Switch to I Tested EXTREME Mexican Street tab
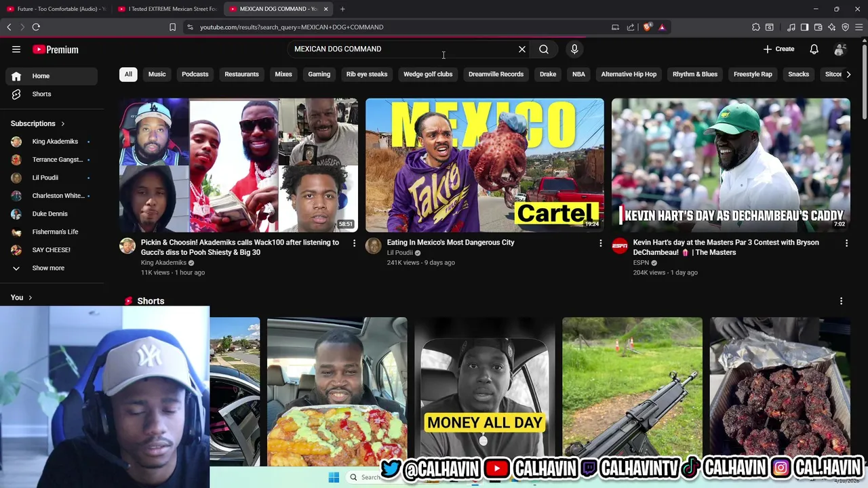The width and height of the screenshot is (868, 488). [x=167, y=9]
